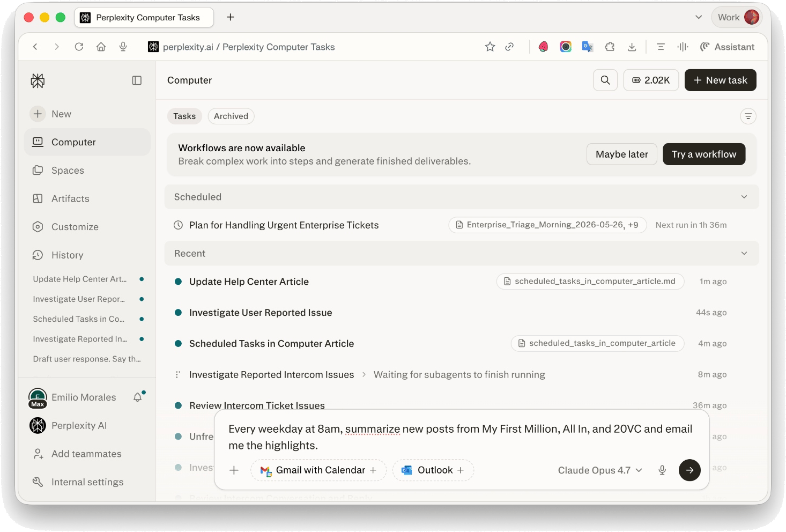Open Customize in the sidebar
Screen dimensions: 786x532
tap(87, 227)
